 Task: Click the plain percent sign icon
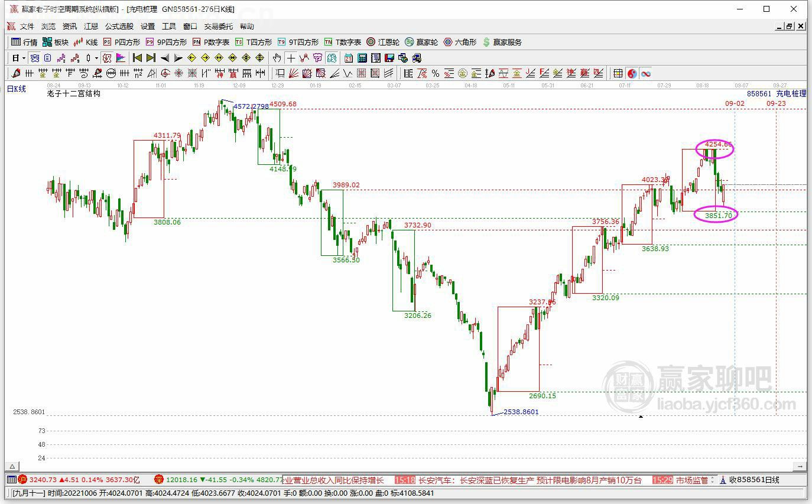click(x=436, y=73)
